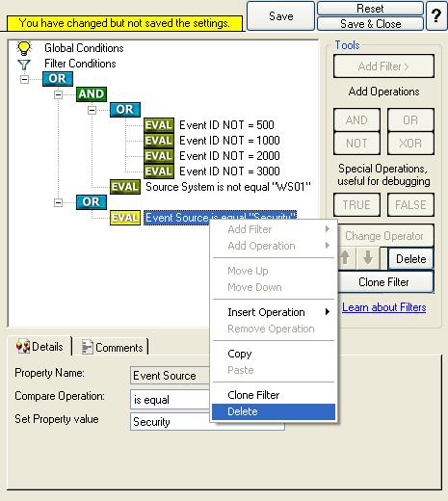Click the Global Conditions lightbulb icon
This screenshot has width=448, height=501.
24,48
